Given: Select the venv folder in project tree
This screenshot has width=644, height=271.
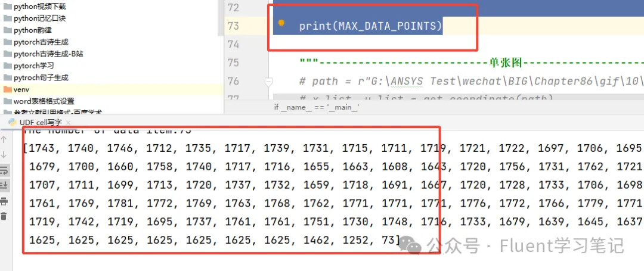Looking at the screenshot, I should (x=21, y=89).
